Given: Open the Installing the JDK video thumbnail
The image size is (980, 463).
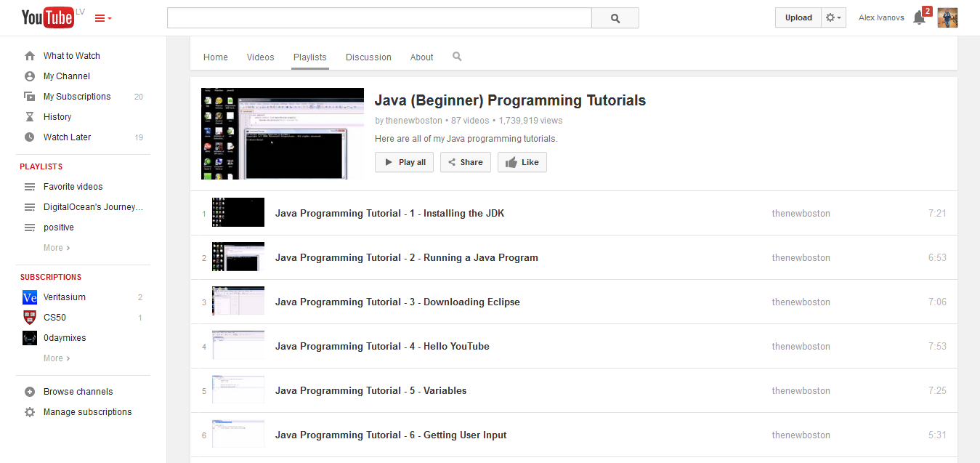Looking at the screenshot, I should click(x=238, y=213).
